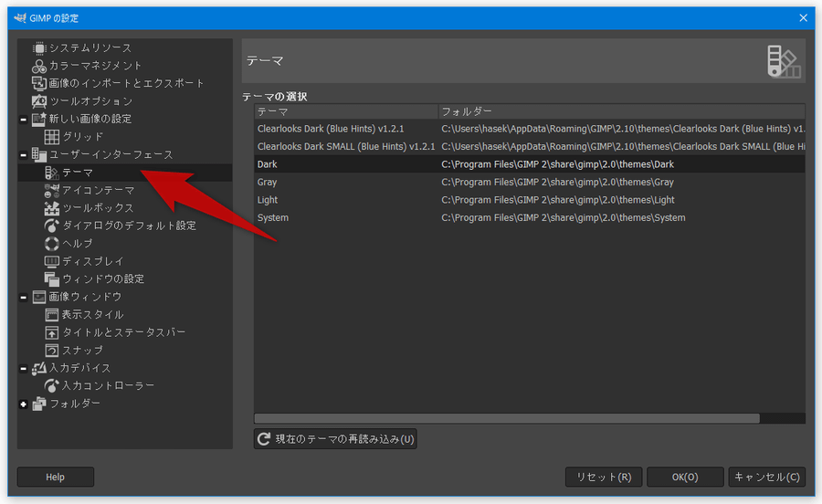
Task: Go to ツールオプション settings
Action: [91, 101]
